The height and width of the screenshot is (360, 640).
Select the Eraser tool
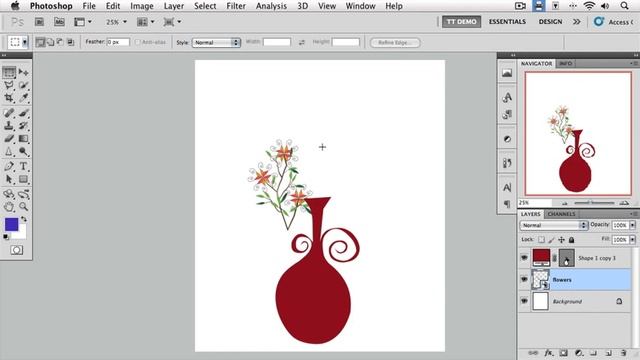point(9,139)
